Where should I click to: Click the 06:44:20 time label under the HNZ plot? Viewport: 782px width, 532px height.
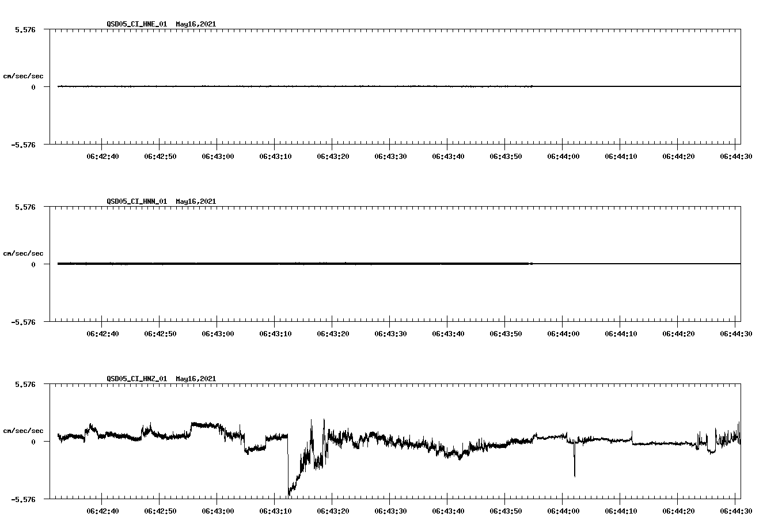(678, 511)
